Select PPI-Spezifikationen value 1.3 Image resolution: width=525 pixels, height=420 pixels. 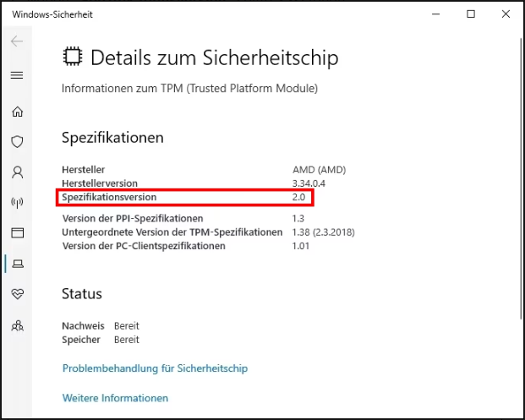[x=298, y=219]
